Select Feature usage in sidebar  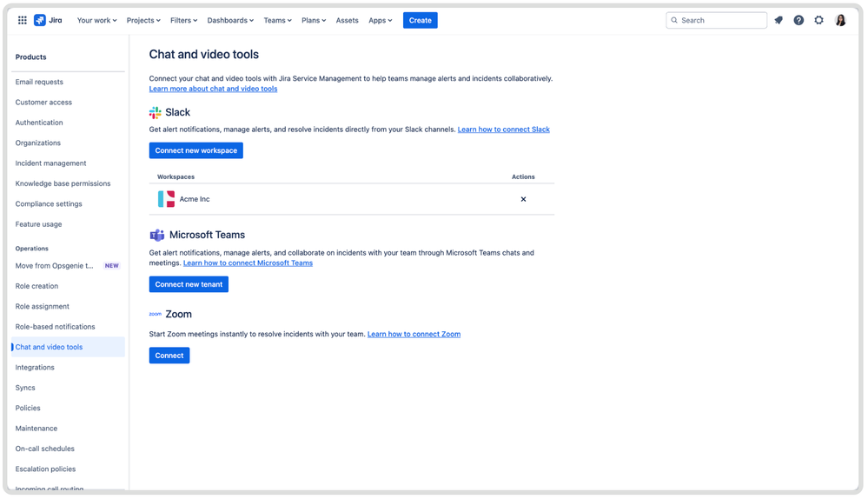[68, 224]
